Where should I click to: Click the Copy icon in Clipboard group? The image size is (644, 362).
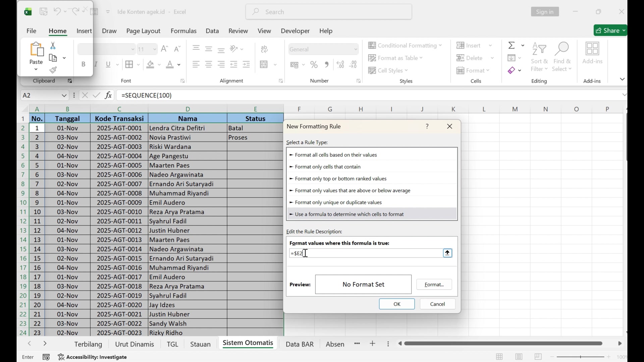pyautogui.click(x=53, y=58)
